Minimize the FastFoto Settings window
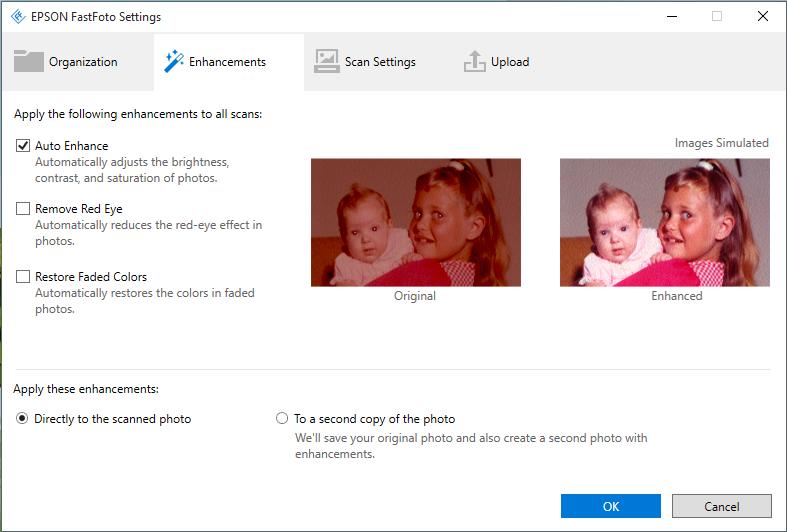Image resolution: width=787 pixels, height=532 pixels. (x=671, y=17)
